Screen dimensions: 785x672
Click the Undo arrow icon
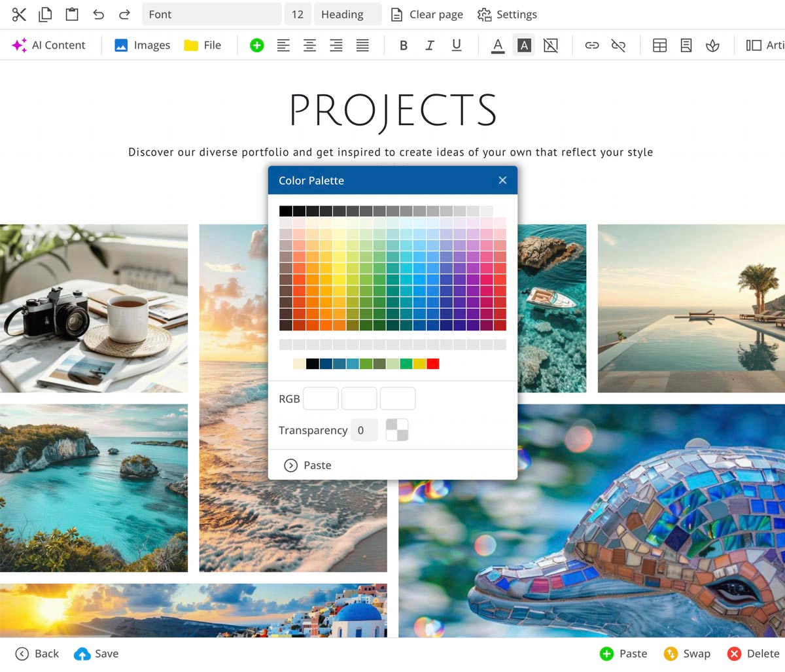[x=98, y=14]
